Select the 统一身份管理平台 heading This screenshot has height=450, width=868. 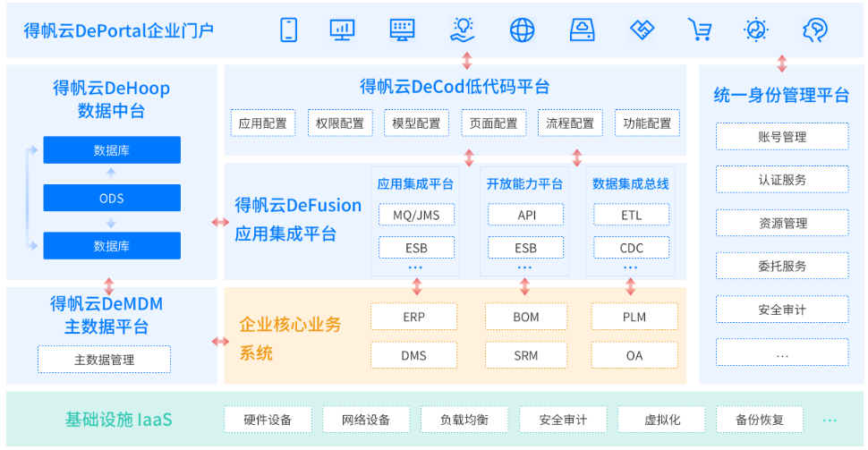[781, 95]
